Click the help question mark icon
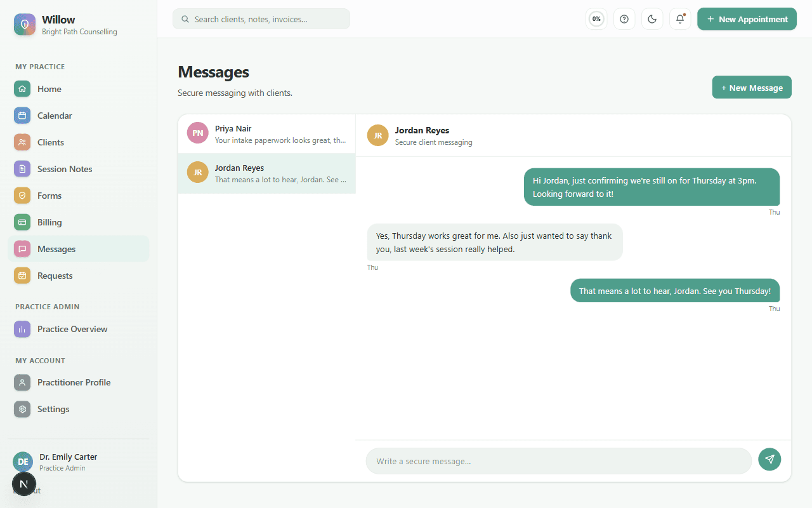The height and width of the screenshot is (508, 812). (x=624, y=19)
